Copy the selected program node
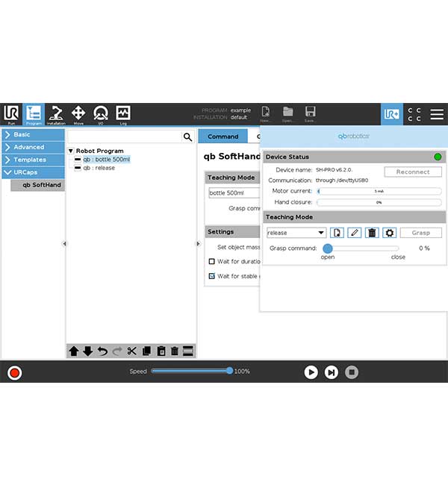The height and width of the screenshot is (485, 448). click(146, 351)
